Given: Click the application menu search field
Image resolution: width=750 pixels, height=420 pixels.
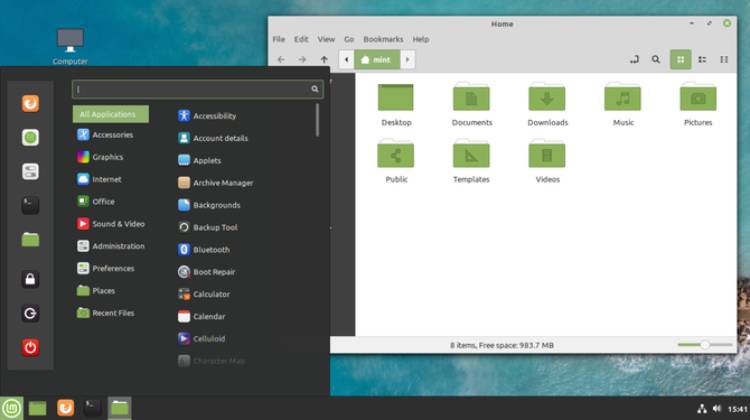Looking at the screenshot, I should (198, 89).
